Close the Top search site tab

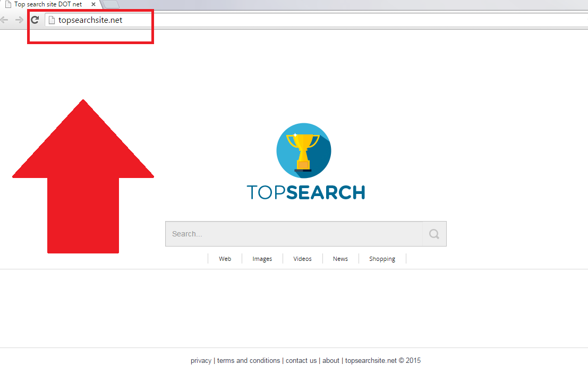point(93,4)
